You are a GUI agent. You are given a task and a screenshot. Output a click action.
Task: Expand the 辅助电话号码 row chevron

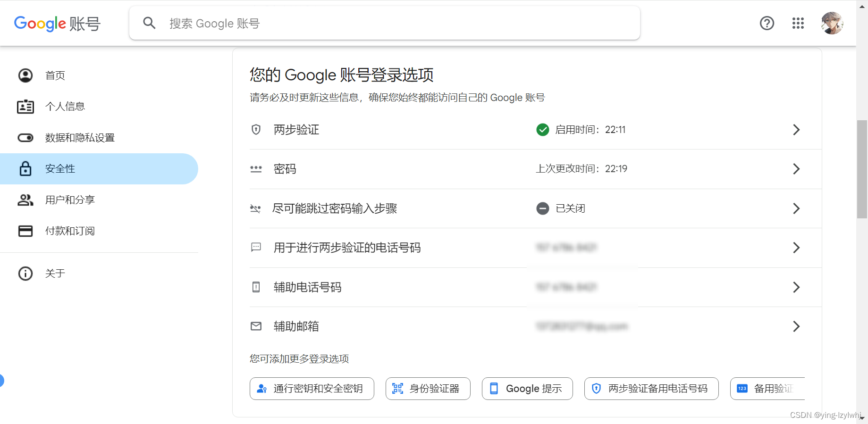point(796,287)
